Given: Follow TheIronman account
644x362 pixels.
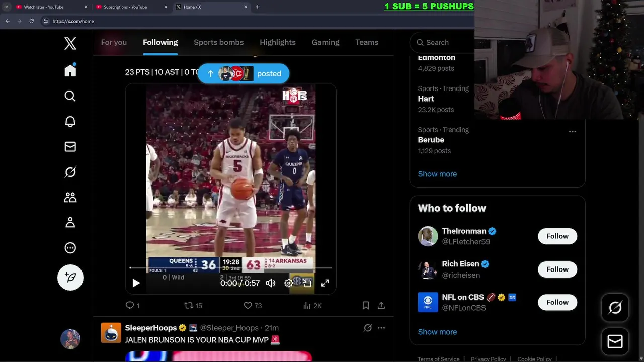Looking at the screenshot, I should [557, 236].
